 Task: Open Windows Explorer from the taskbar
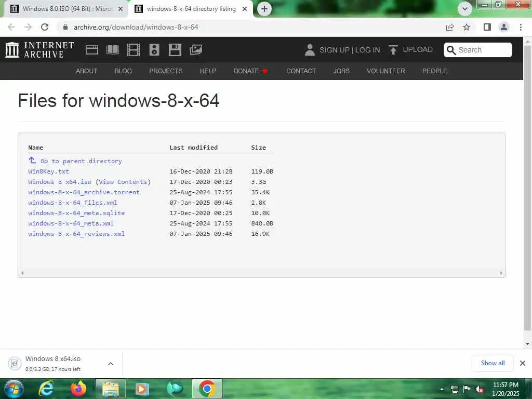coord(111,389)
